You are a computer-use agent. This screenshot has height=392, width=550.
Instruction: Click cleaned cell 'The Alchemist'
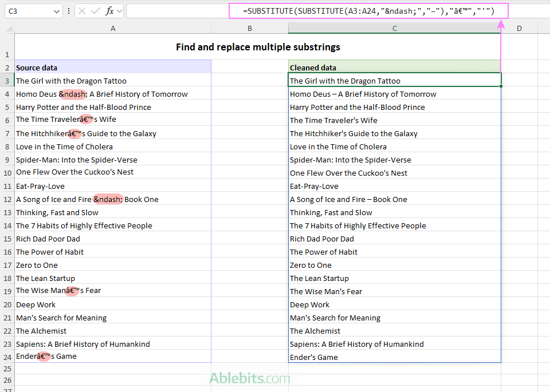click(395, 330)
